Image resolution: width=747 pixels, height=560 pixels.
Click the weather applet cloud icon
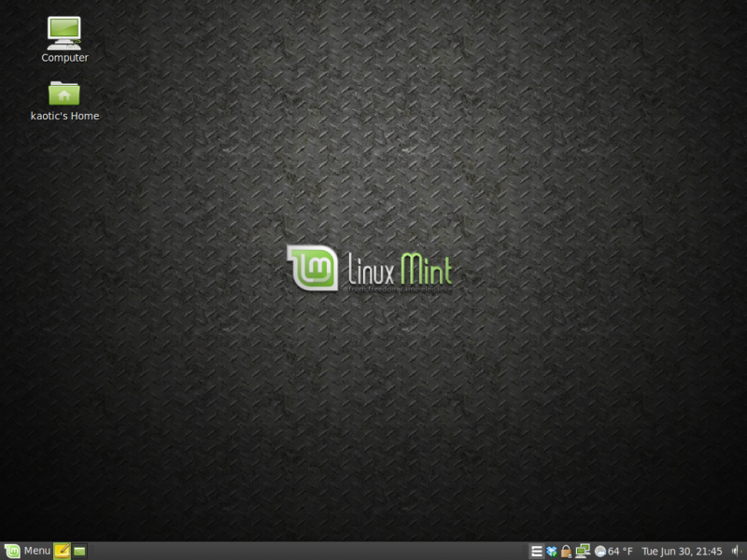[601, 551]
